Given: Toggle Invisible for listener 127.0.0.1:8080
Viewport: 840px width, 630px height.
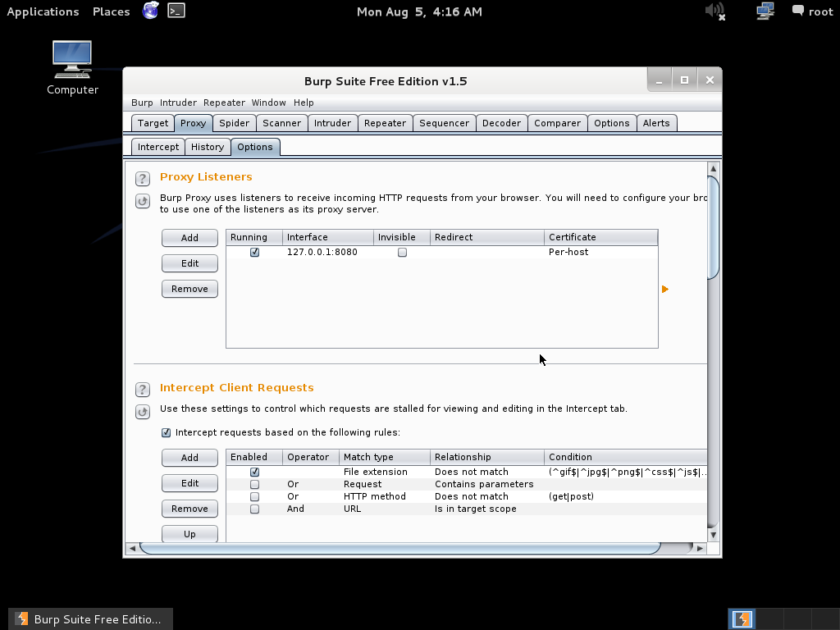Looking at the screenshot, I should [x=402, y=253].
